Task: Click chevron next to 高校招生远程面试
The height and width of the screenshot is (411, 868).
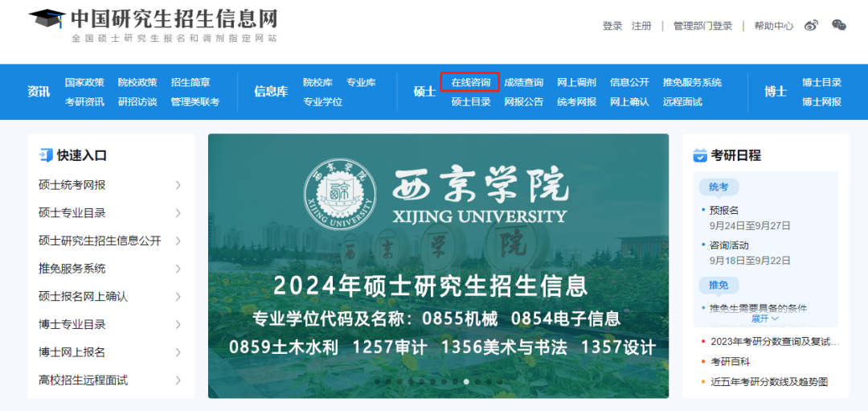Action: coord(178,380)
